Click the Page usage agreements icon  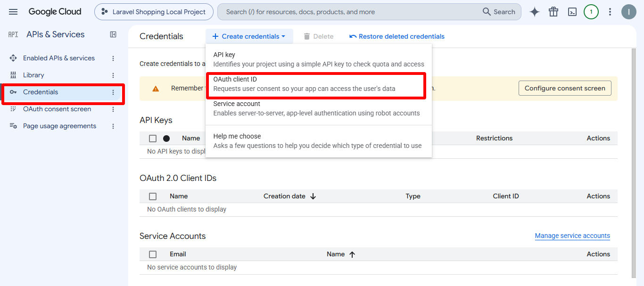(13, 126)
